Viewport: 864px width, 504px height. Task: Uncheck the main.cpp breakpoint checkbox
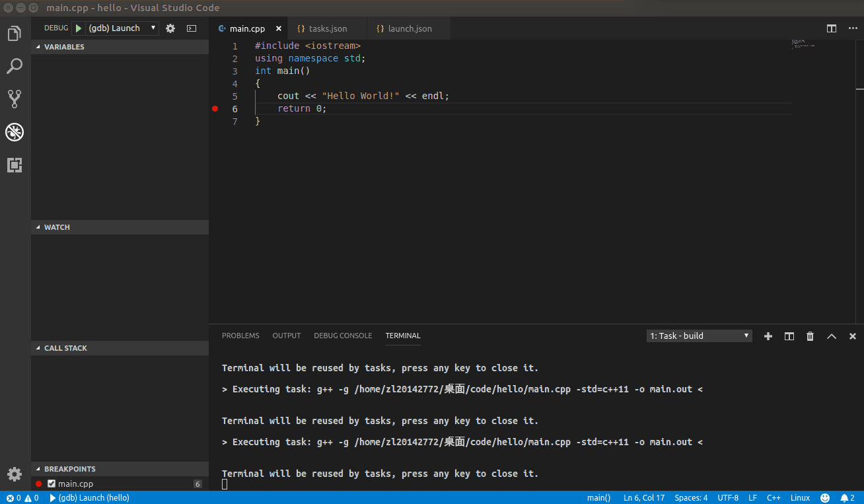(52, 484)
